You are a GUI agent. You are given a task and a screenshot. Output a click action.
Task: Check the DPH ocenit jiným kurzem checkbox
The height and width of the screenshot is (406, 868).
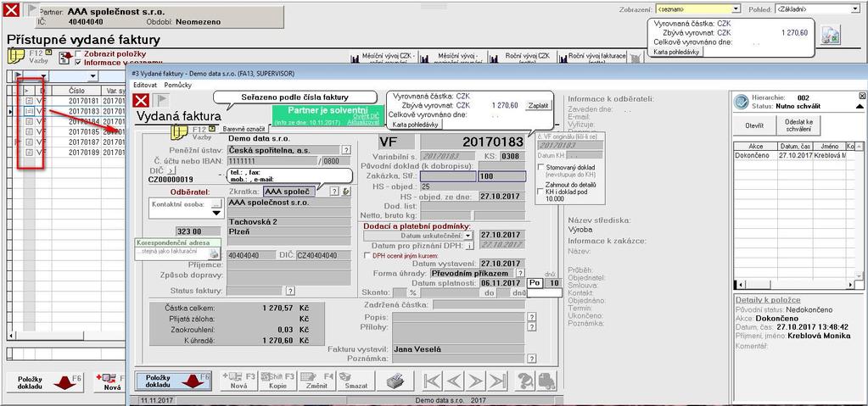click(367, 255)
